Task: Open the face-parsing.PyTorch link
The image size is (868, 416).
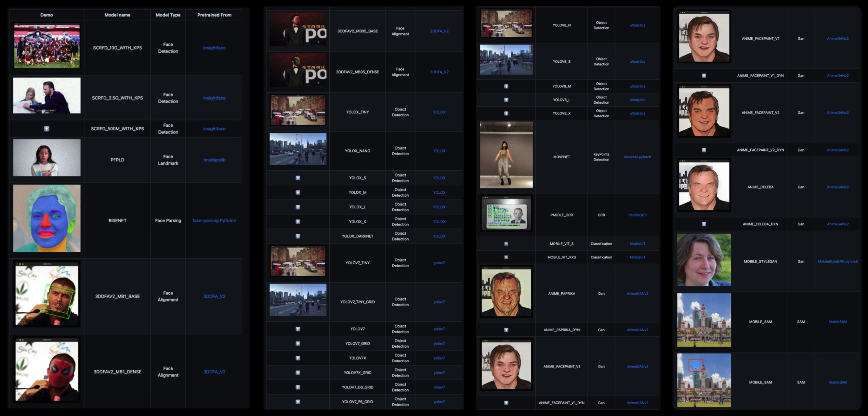Action: pyautogui.click(x=214, y=221)
